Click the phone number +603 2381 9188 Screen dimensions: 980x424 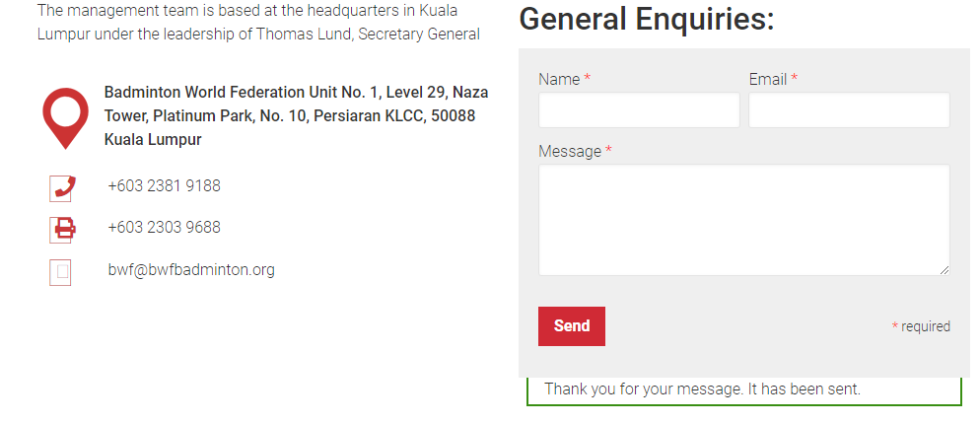pos(164,185)
